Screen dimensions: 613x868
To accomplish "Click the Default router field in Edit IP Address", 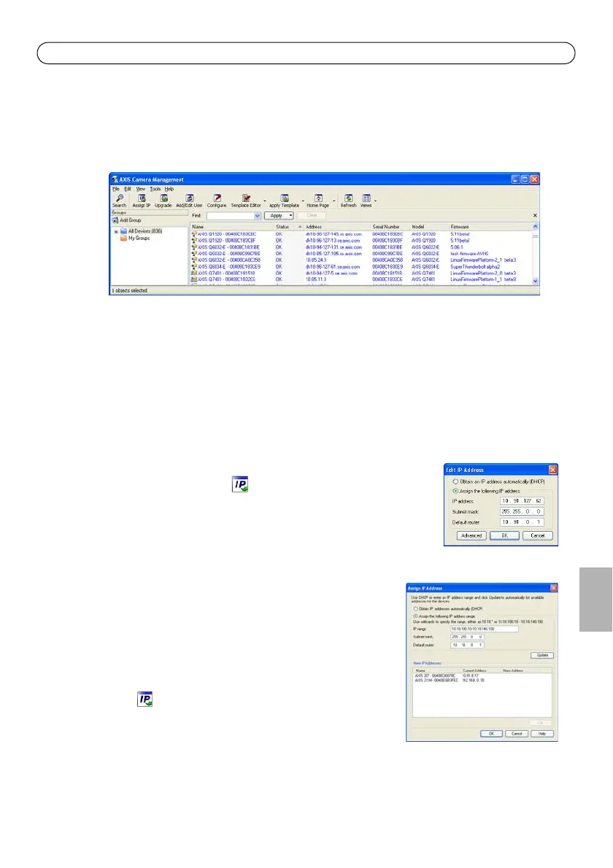I will (x=522, y=522).
